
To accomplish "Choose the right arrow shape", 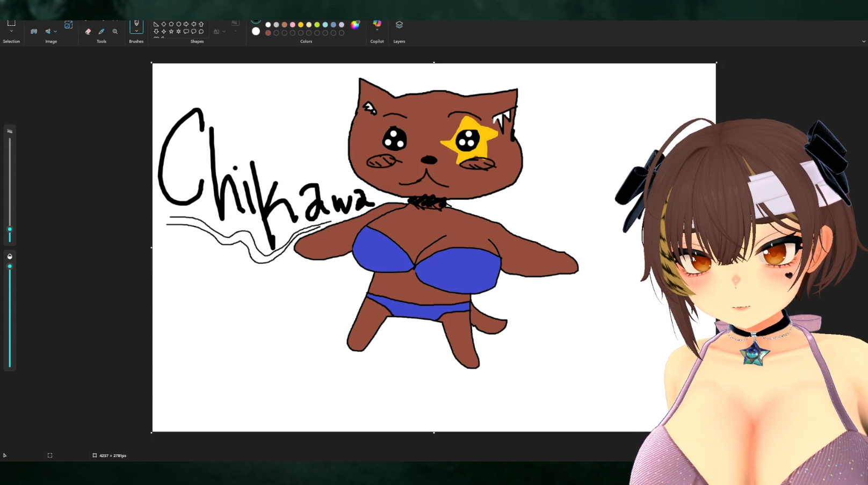I will [186, 24].
